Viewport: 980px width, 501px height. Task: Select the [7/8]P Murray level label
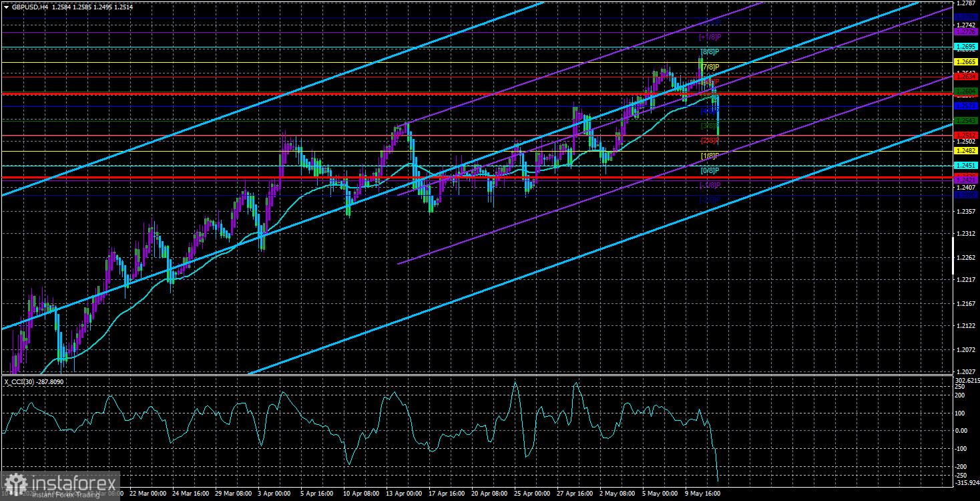click(710, 67)
